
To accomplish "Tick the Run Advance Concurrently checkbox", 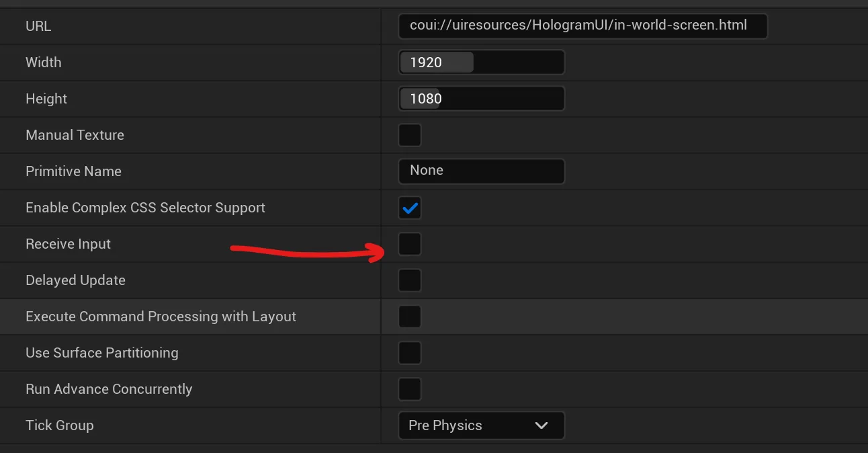I will (x=410, y=389).
